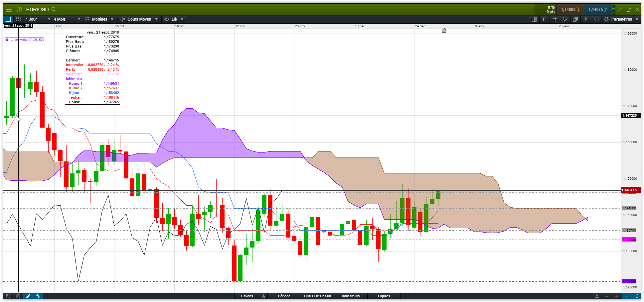The image size is (644, 302).
Task: Click the sell price 1,14668 button
Action: point(570,10)
